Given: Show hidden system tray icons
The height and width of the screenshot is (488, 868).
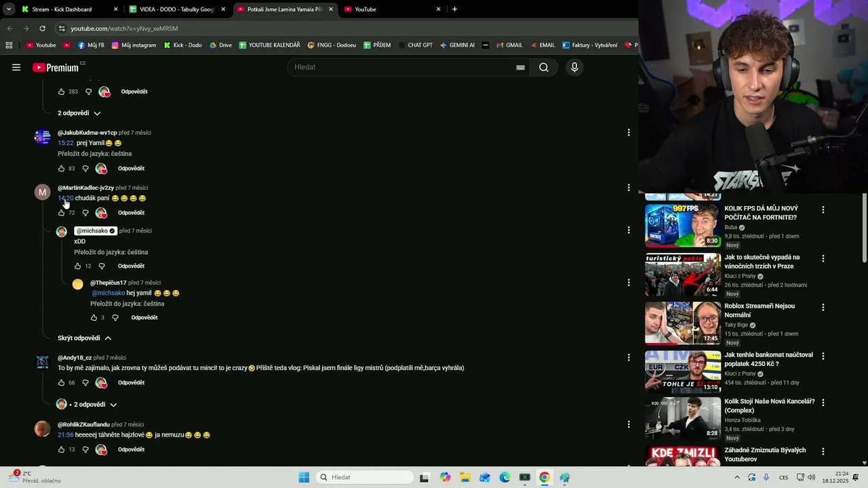Looking at the screenshot, I should coord(737,477).
